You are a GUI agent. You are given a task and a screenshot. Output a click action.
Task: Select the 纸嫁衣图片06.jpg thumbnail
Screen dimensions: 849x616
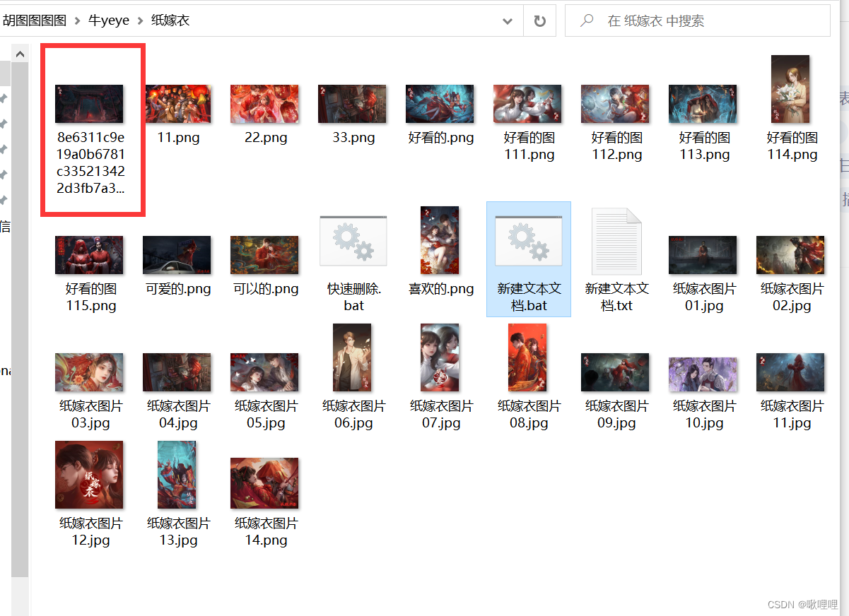coord(352,357)
